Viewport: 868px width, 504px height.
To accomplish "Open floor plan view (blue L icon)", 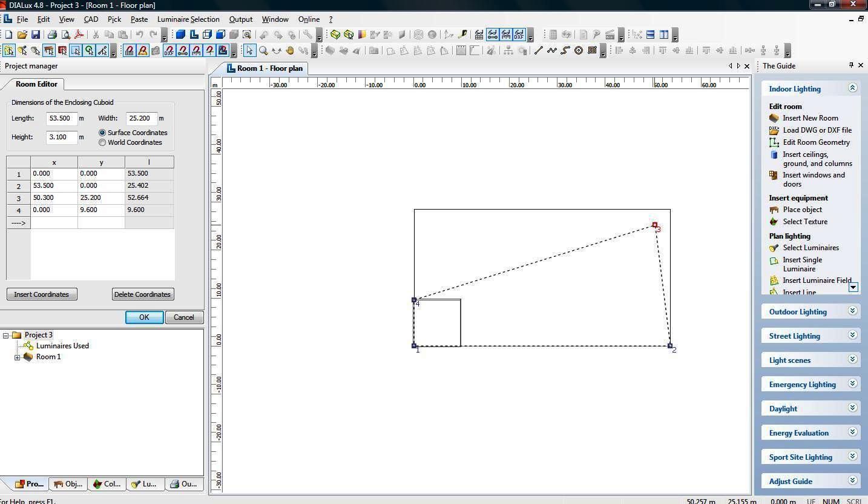I will click(194, 35).
